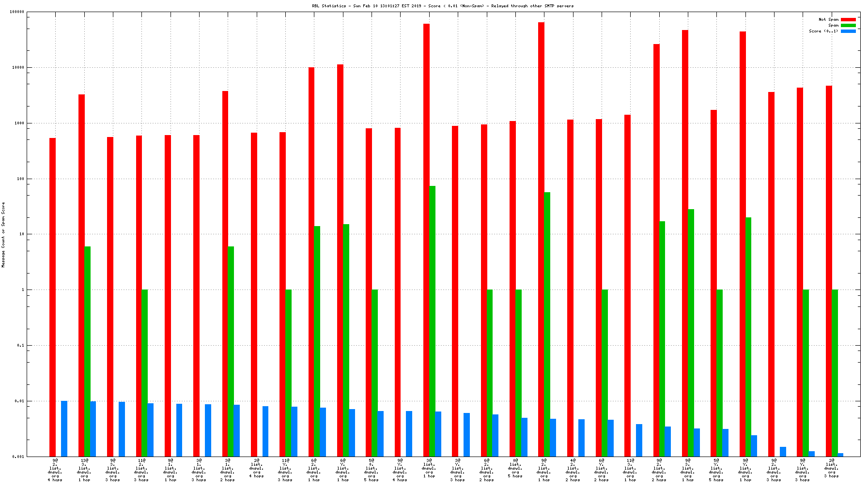Click the blue bar of the leftmost group
Screen dimensions: 868x488
point(64,428)
